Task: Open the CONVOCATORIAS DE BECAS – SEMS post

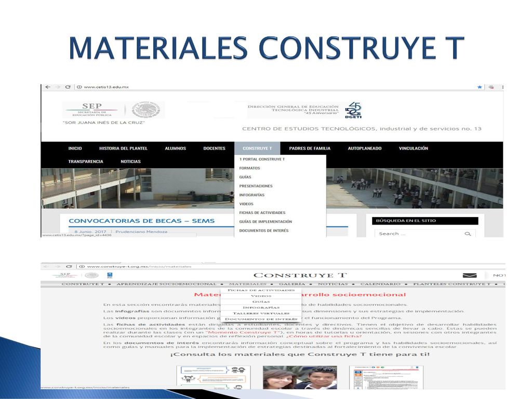Action: pos(141,221)
